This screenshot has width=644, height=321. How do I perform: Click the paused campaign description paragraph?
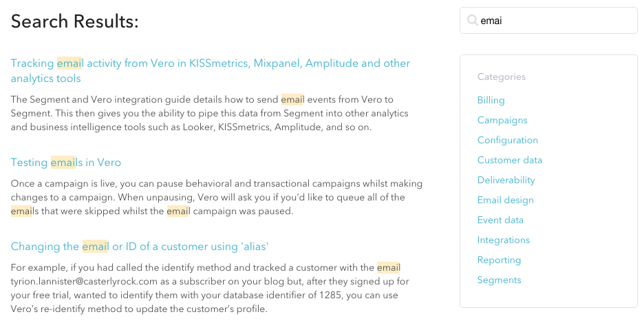click(217, 197)
